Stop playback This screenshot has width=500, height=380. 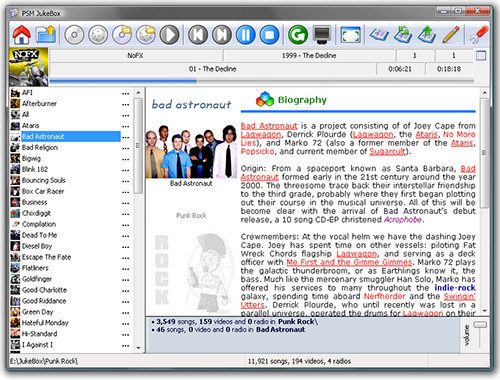[269, 35]
